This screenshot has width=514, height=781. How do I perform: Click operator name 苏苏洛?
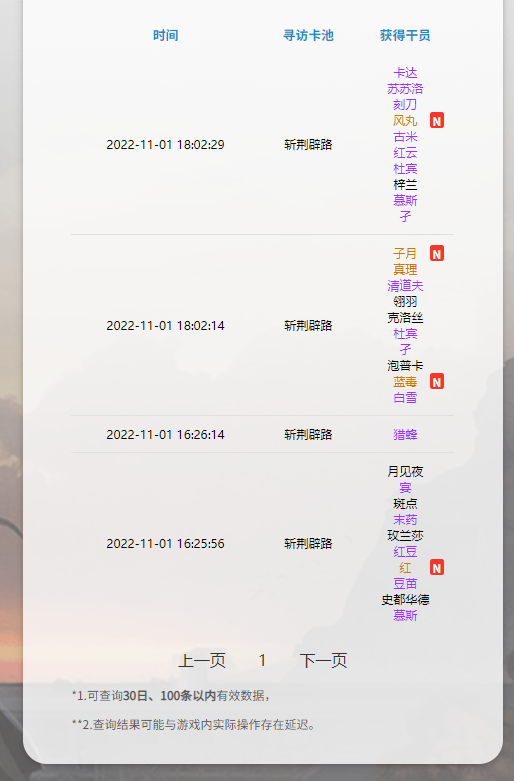(x=405, y=89)
